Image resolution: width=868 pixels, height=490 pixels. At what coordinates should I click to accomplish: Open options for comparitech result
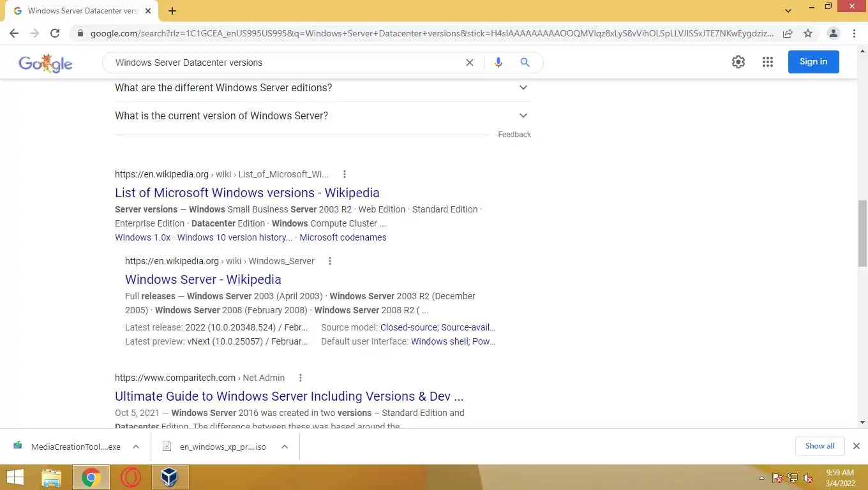301,378
